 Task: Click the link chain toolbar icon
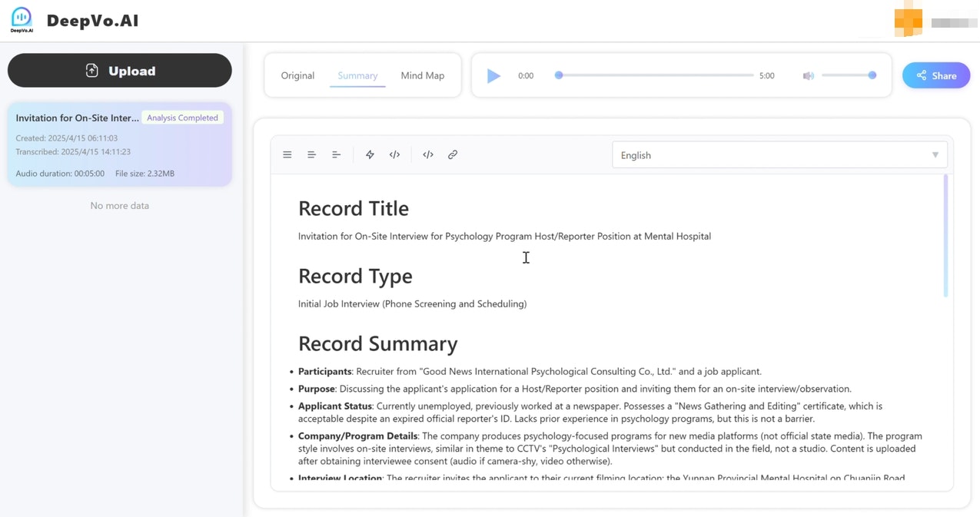pos(453,154)
